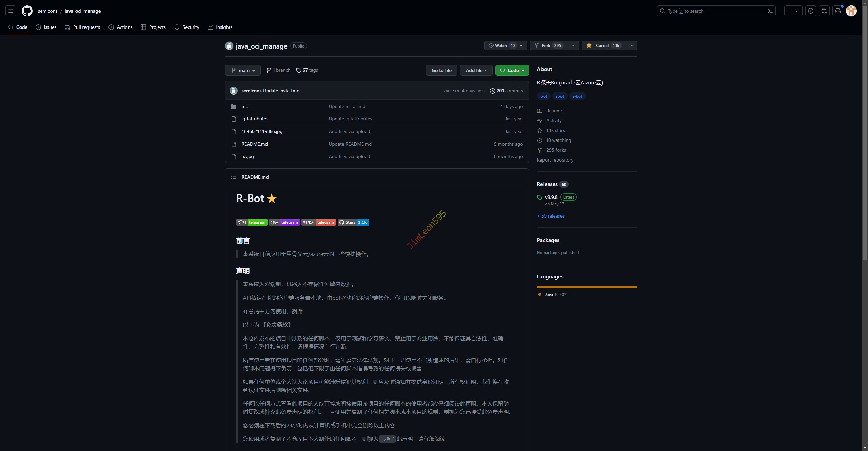Open the star lists dropdown arrow

pos(632,45)
